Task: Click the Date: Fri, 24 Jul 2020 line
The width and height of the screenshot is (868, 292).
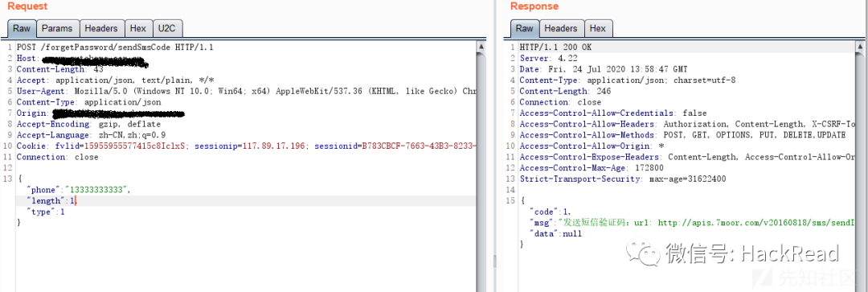Action: pos(604,70)
